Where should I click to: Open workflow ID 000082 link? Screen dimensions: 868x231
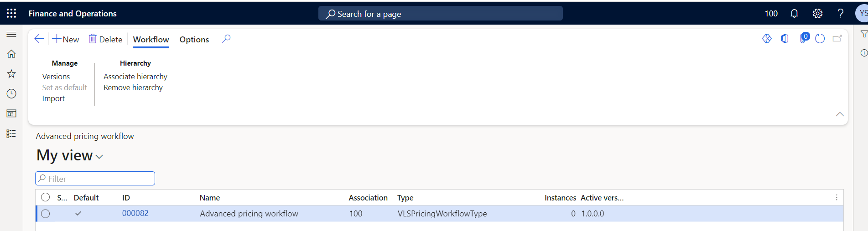pyautogui.click(x=135, y=213)
